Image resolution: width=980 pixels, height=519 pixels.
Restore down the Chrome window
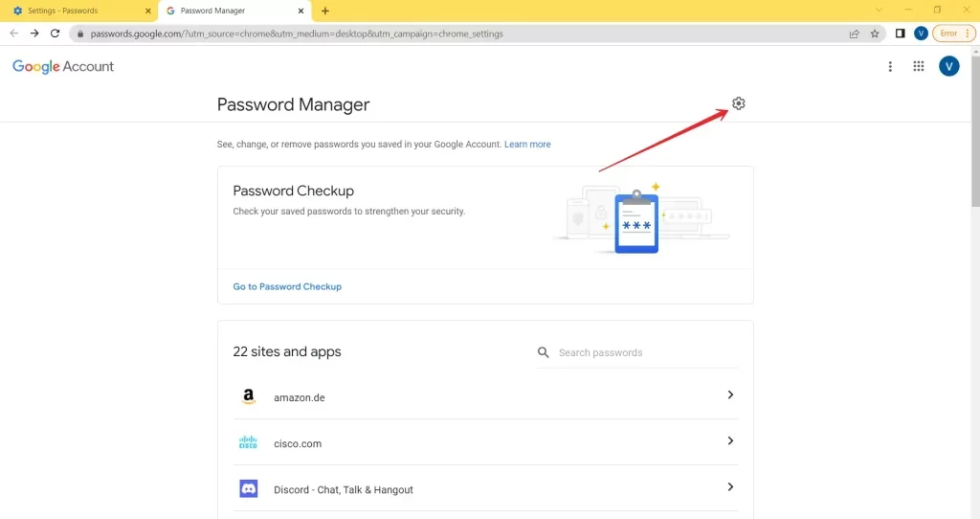click(x=937, y=10)
